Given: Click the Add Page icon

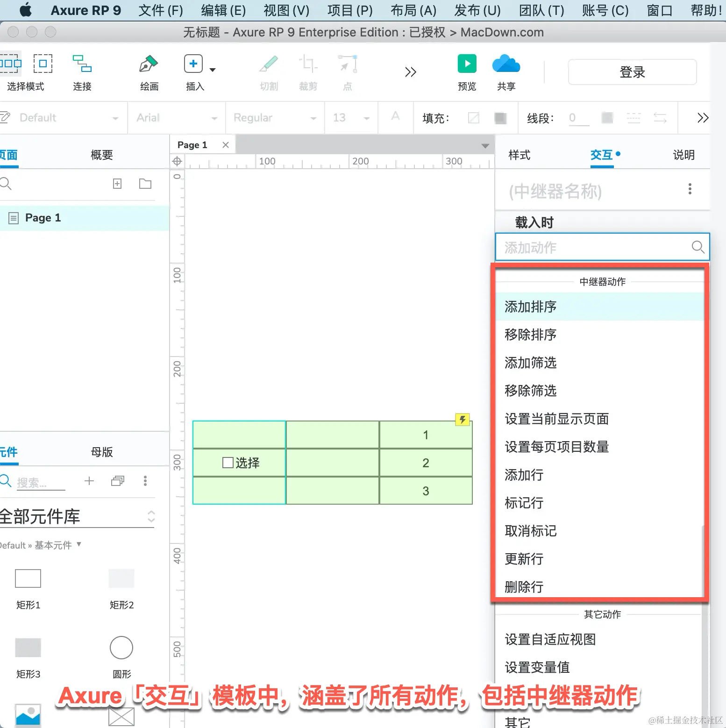Looking at the screenshot, I should [x=117, y=184].
